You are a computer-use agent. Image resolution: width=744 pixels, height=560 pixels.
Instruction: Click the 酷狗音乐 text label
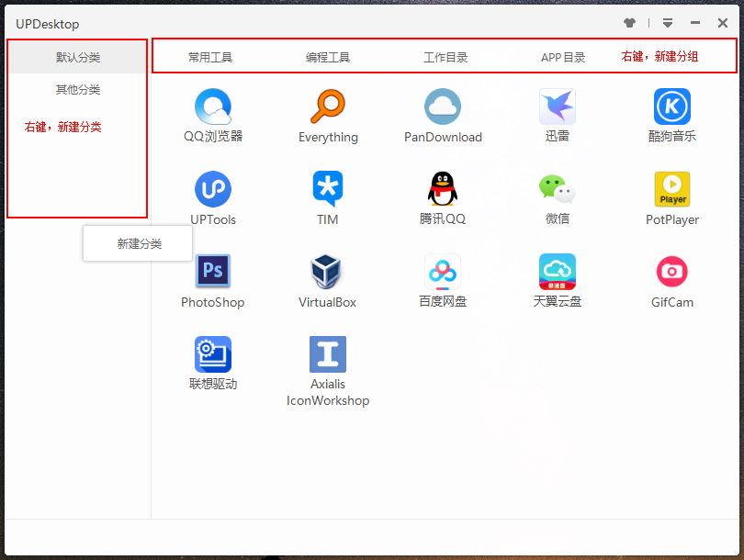pyautogui.click(x=672, y=137)
